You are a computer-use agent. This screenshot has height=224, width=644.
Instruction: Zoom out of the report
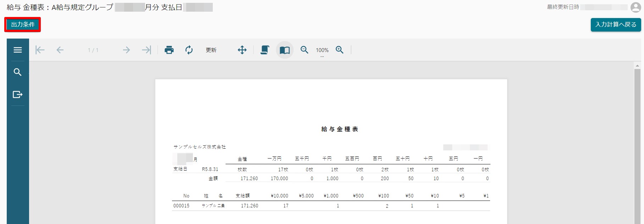point(304,50)
